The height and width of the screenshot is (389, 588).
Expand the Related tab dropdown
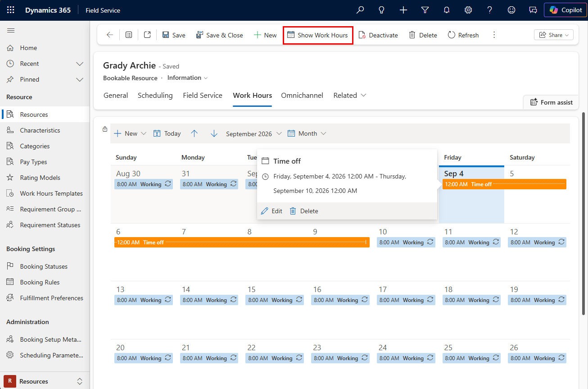tap(350, 95)
